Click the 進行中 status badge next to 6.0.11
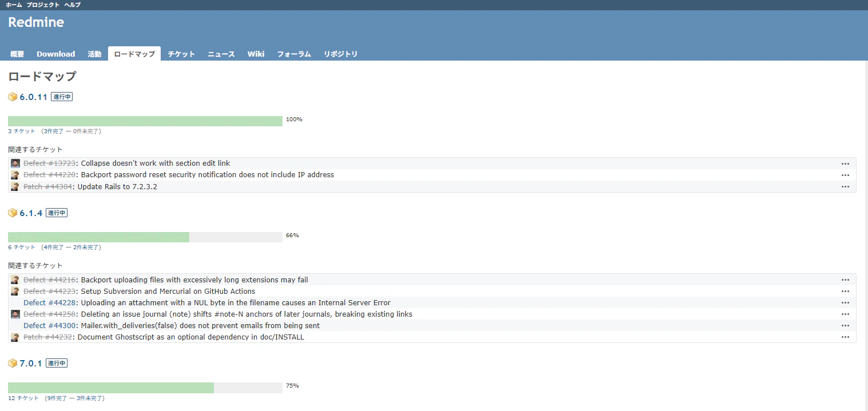This screenshot has height=411, width=868. (x=62, y=97)
